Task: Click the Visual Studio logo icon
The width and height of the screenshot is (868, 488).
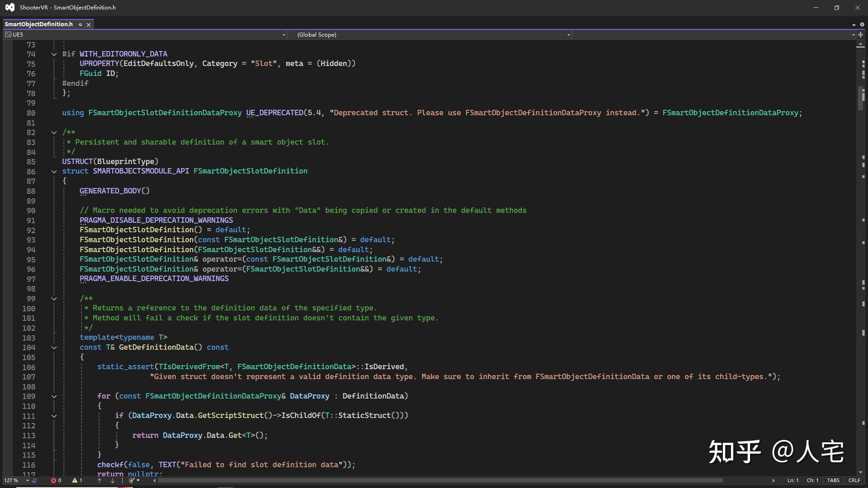Action: click(x=9, y=7)
